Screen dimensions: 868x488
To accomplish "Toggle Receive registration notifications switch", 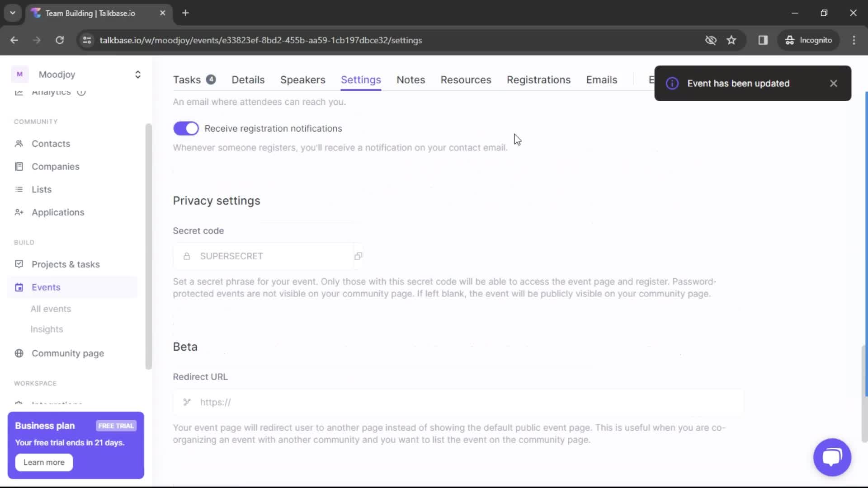I will pyautogui.click(x=186, y=128).
